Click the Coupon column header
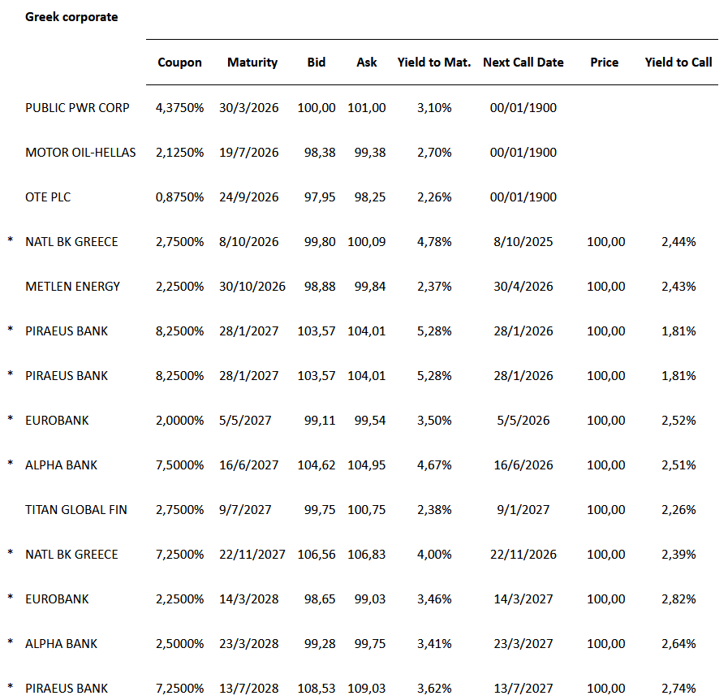 (x=179, y=63)
